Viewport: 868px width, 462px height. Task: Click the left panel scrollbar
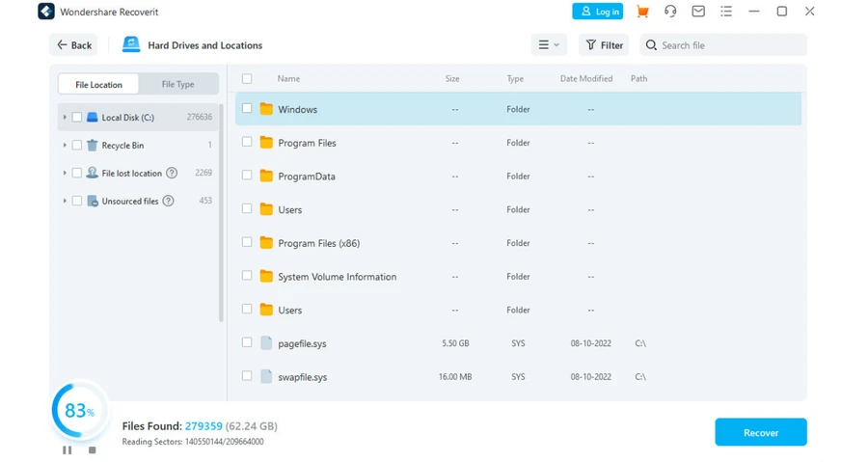(221, 212)
